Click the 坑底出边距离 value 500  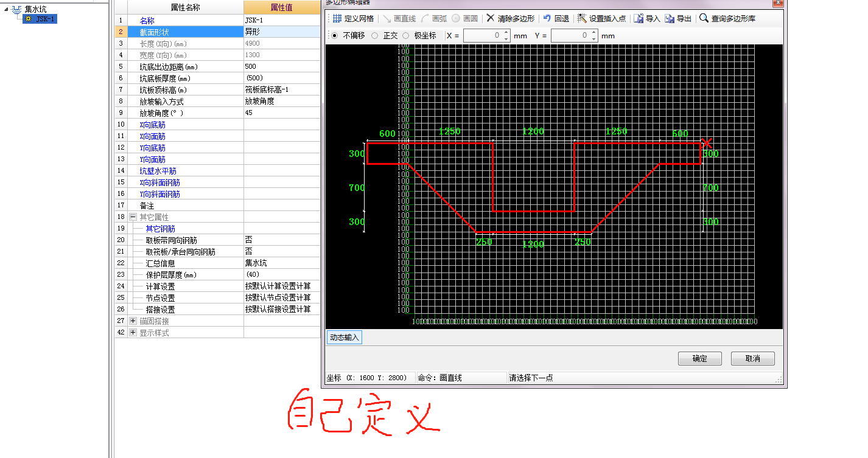[x=282, y=66]
